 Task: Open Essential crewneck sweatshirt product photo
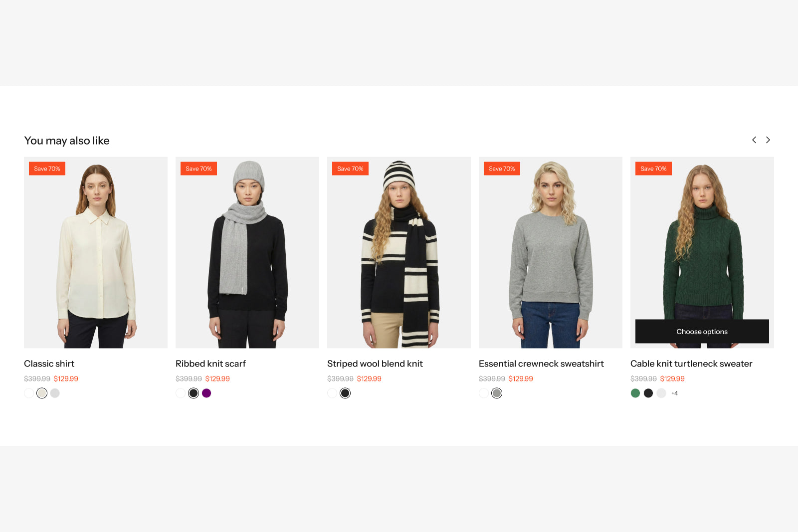(x=551, y=252)
